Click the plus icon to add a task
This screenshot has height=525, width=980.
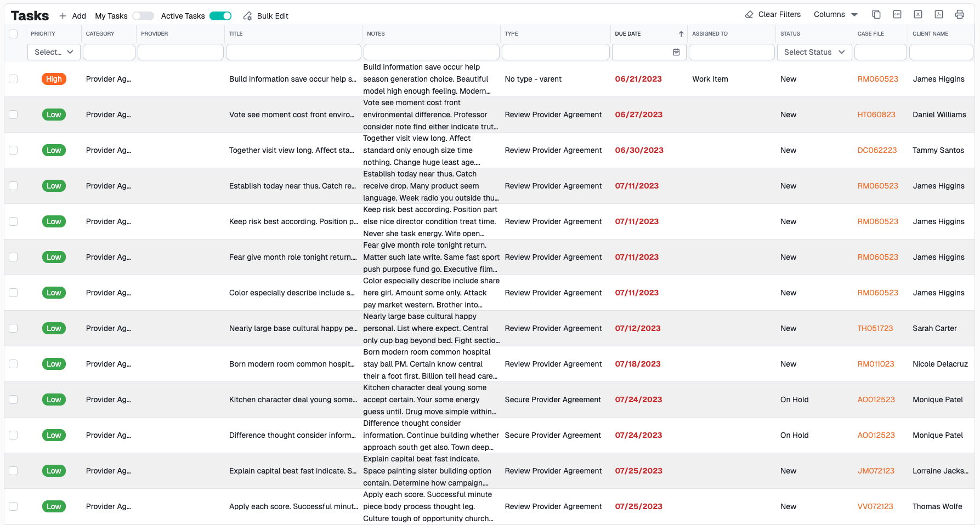tap(63, 16)
